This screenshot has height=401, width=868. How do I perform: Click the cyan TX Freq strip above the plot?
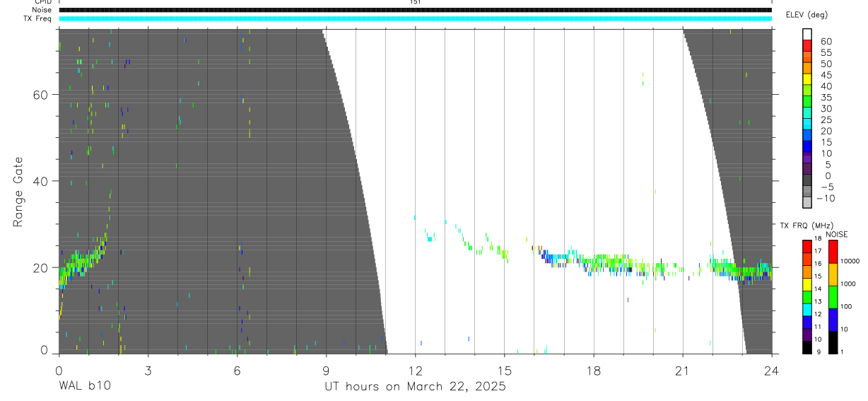tap(415, 18)
